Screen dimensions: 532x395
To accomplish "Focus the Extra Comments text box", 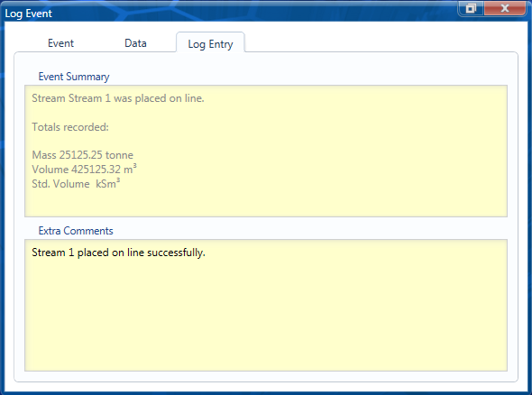I will pos(266,305).
